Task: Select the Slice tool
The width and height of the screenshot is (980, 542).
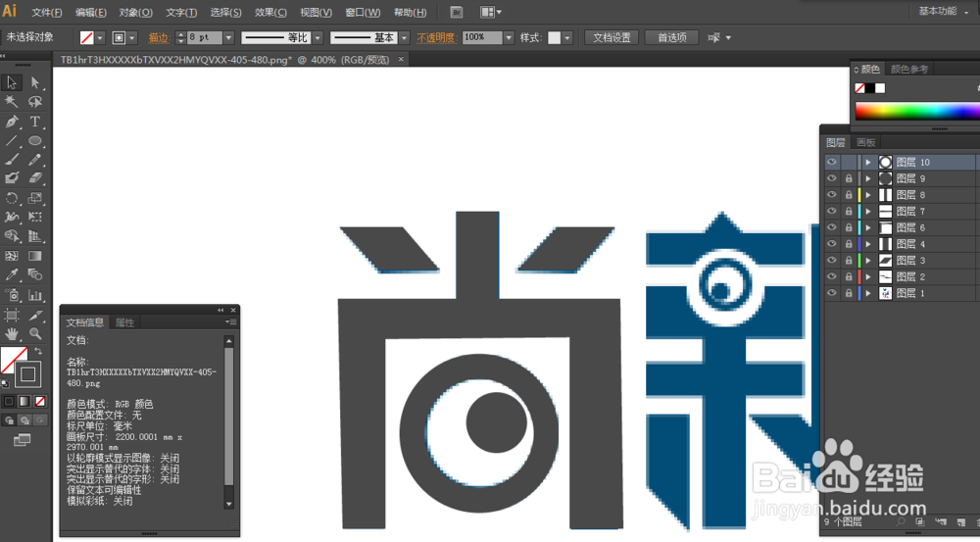Action: 35,315
